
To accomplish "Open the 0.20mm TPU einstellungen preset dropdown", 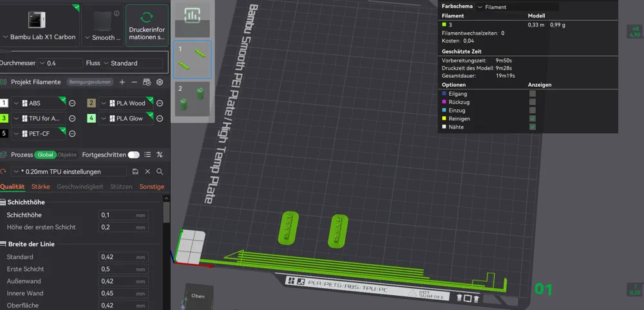I will (x=69, y=172).
